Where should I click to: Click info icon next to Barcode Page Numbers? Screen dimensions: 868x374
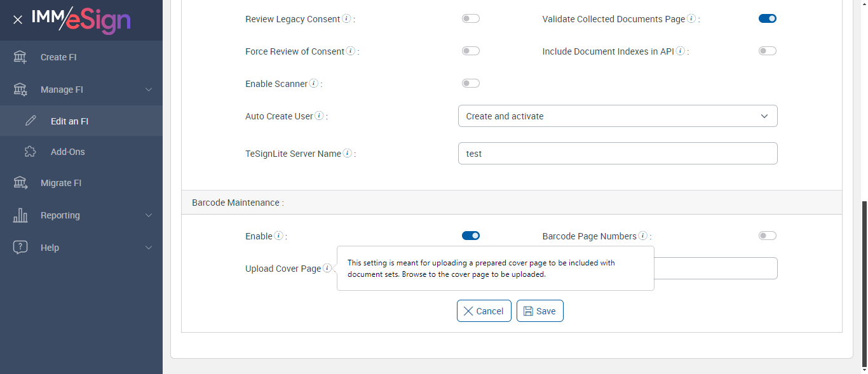643,236
